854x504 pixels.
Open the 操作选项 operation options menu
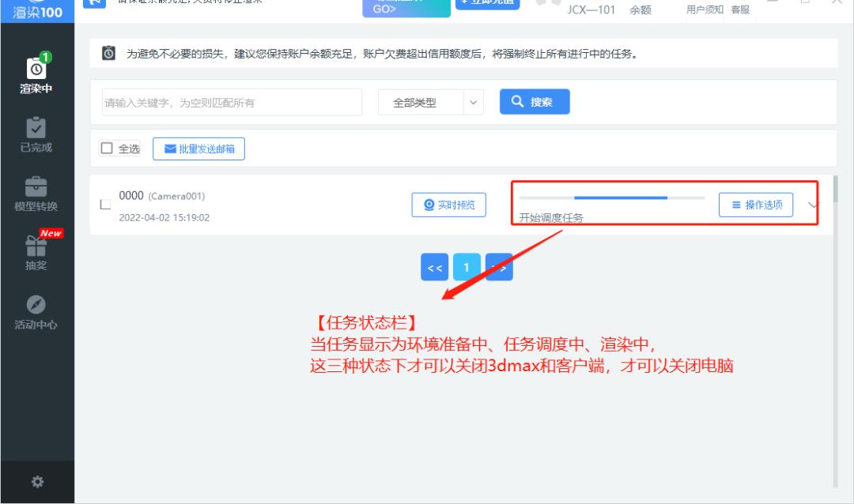tap(755, 204)
